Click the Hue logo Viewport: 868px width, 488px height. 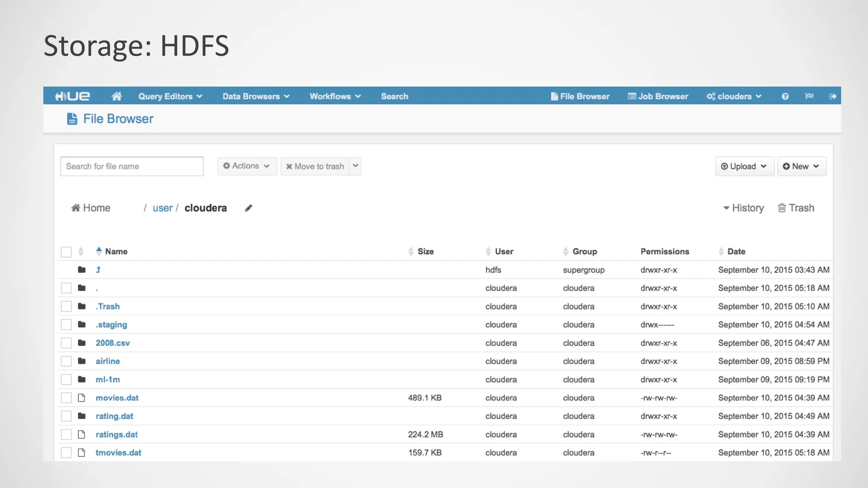[72, 96]
